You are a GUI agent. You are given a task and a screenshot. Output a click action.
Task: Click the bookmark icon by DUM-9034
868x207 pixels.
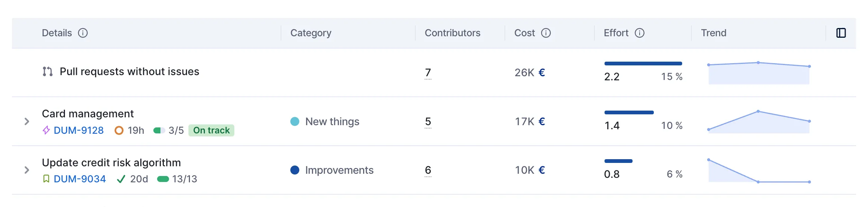46,179
